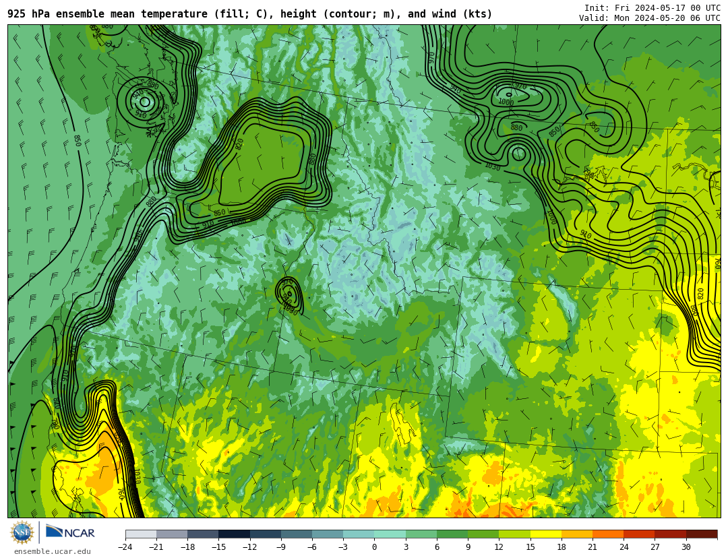Pick the yellow colorbar segment between 15 and 18

pos(546,534)
